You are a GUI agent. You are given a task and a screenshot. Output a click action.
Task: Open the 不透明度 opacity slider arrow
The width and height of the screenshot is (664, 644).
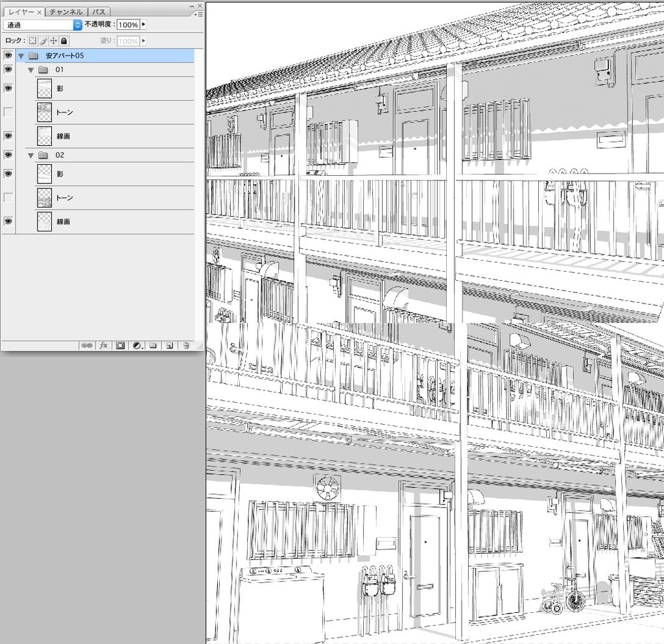tap(143, 25)
